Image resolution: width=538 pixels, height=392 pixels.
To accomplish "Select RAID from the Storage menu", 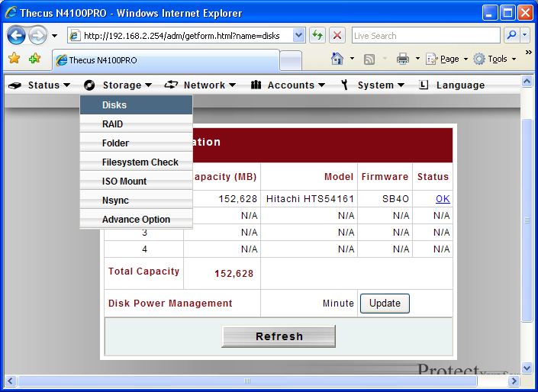I will pos(112,124).
